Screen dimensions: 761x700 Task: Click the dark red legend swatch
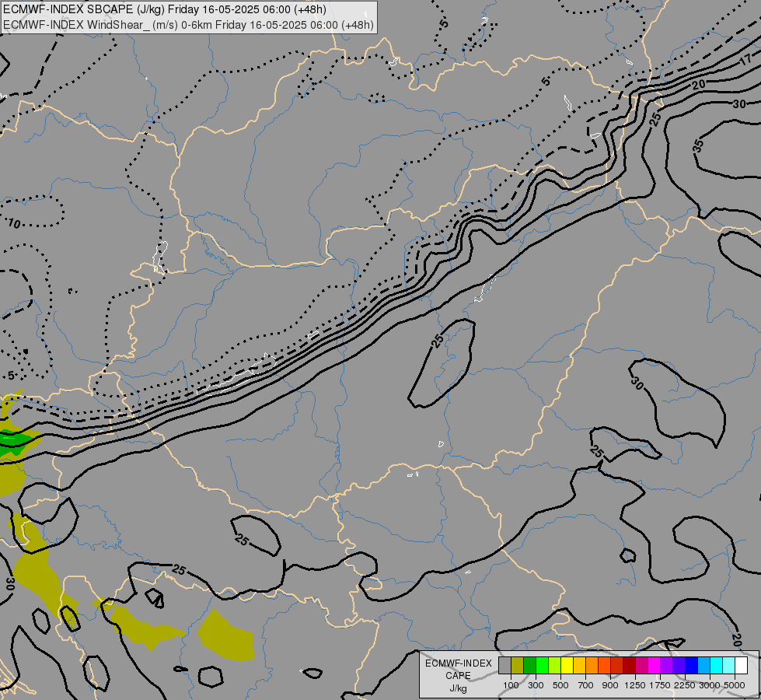point(630,666)
